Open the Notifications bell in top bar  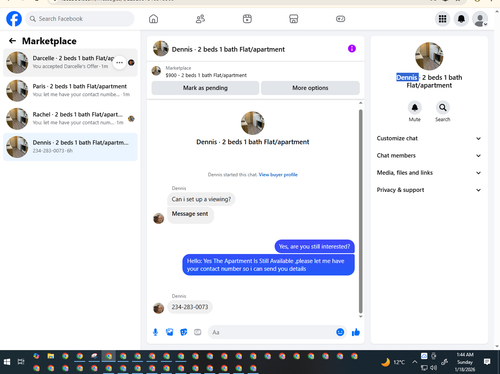[x=461, y=19]
